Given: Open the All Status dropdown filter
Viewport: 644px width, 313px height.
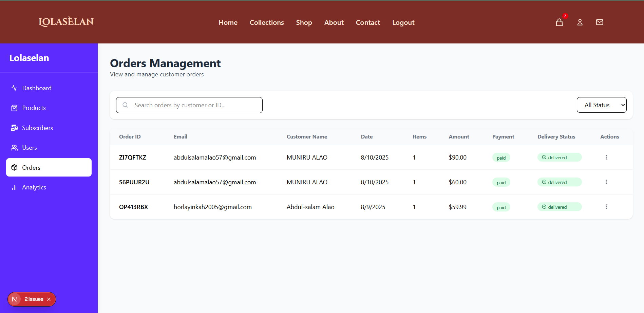Looking at the screenshot, I should pyautogui.click(x=602, y=105).
